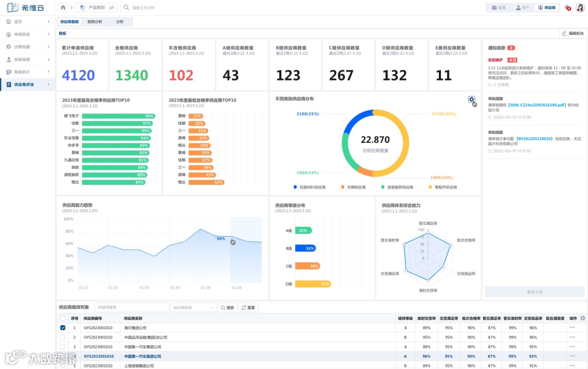Click the 过程检查 gear icon in the sidebar

pyautogui.click(x=9, y=47)
